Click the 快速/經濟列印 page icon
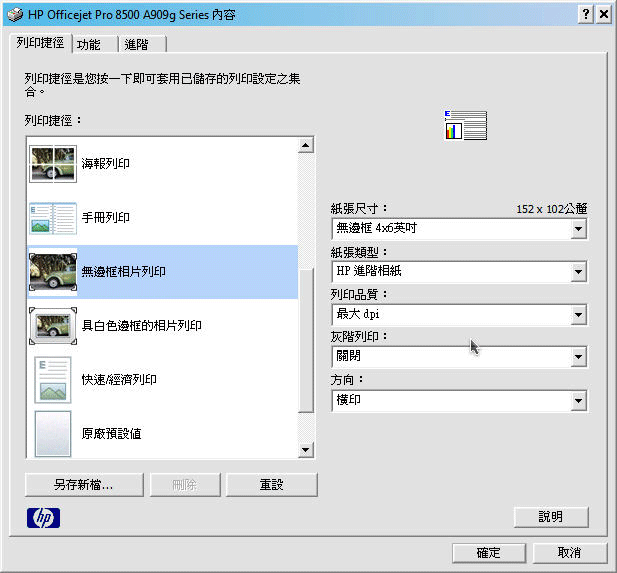 point(53,380)
